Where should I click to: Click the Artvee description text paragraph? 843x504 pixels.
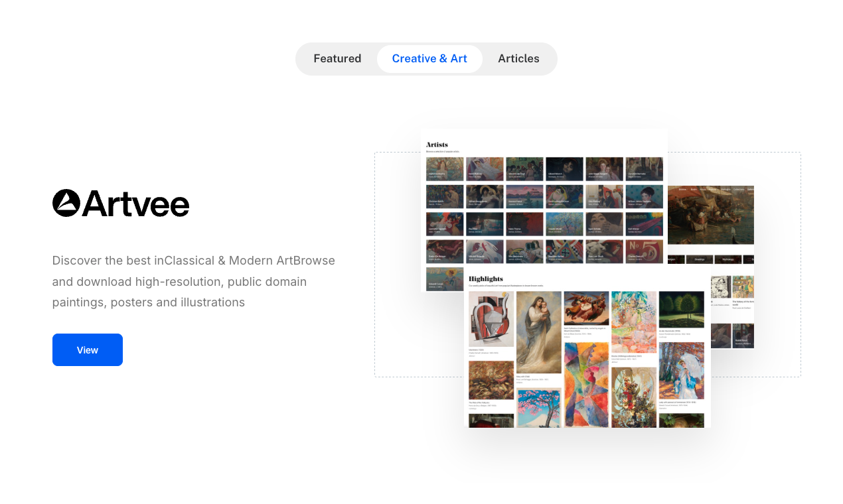coord(194,281)
